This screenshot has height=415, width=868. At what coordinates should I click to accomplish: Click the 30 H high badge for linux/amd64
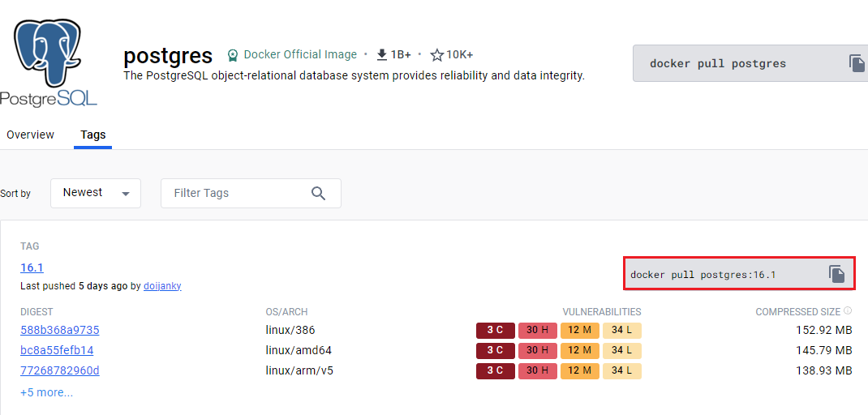pyautogui.click(x=538, y=350)
